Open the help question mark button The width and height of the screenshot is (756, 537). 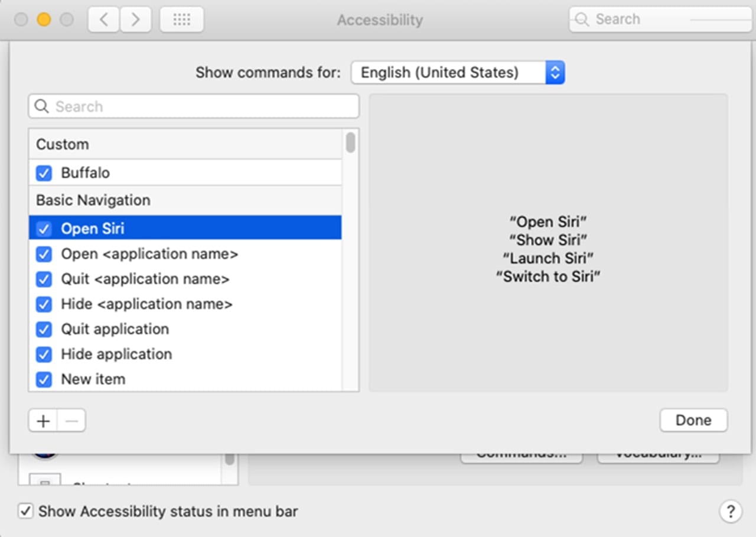point(730,511)
